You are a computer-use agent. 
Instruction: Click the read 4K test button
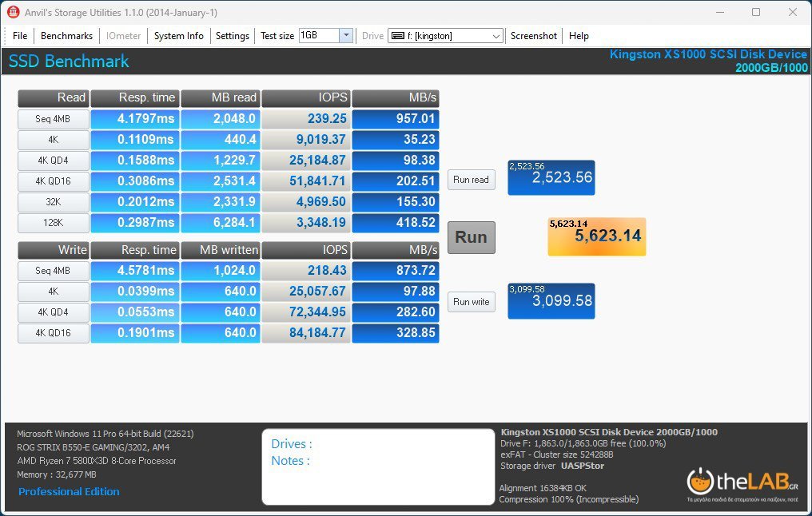click(54, 140)
